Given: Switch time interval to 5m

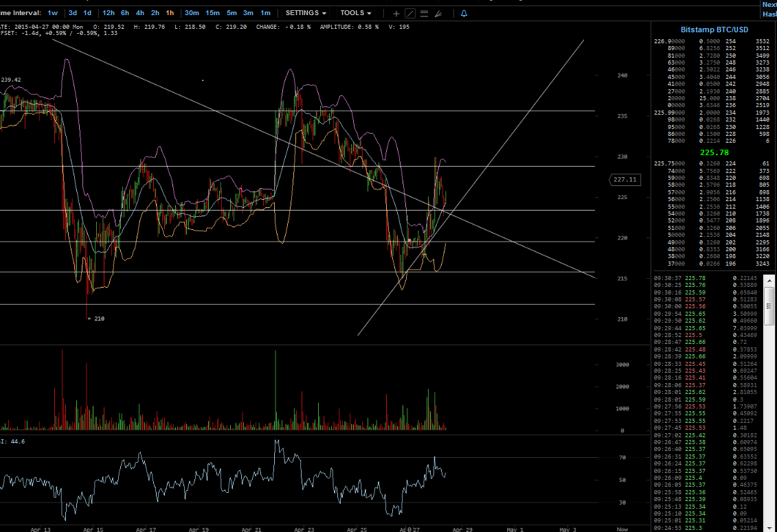Looking at the screenshot, I should click(232, 13).
